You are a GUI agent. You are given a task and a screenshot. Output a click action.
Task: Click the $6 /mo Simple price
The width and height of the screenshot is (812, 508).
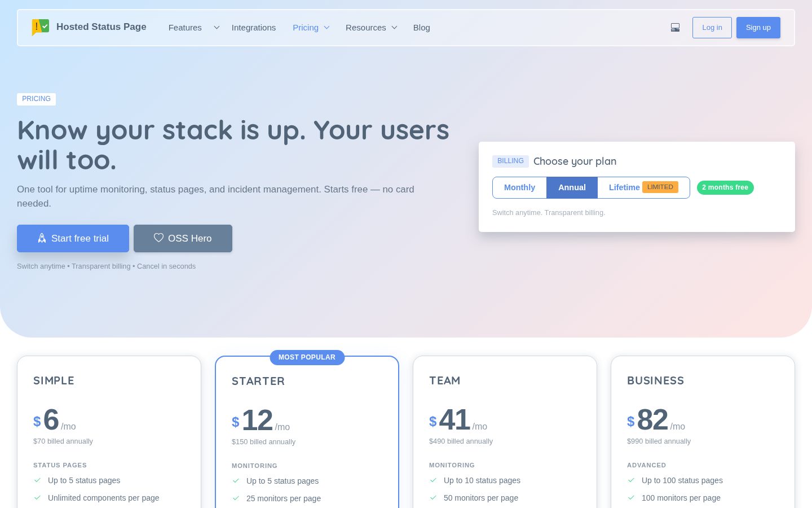point(54,420)
